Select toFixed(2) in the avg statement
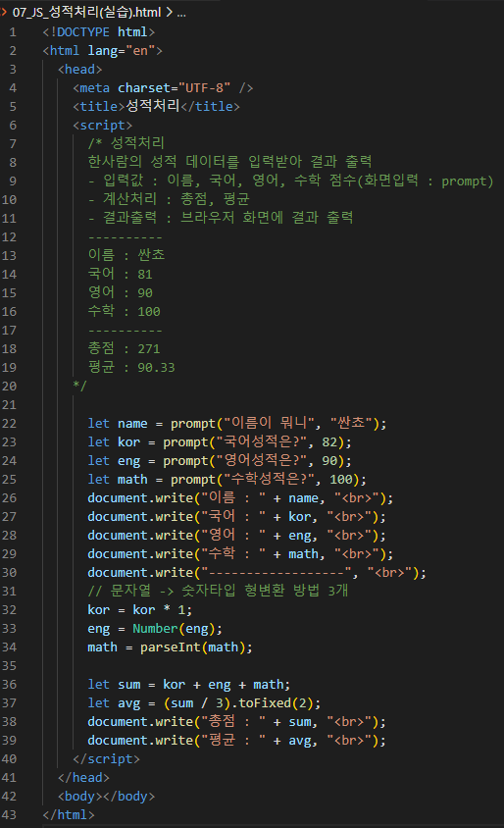 (276, 702)
